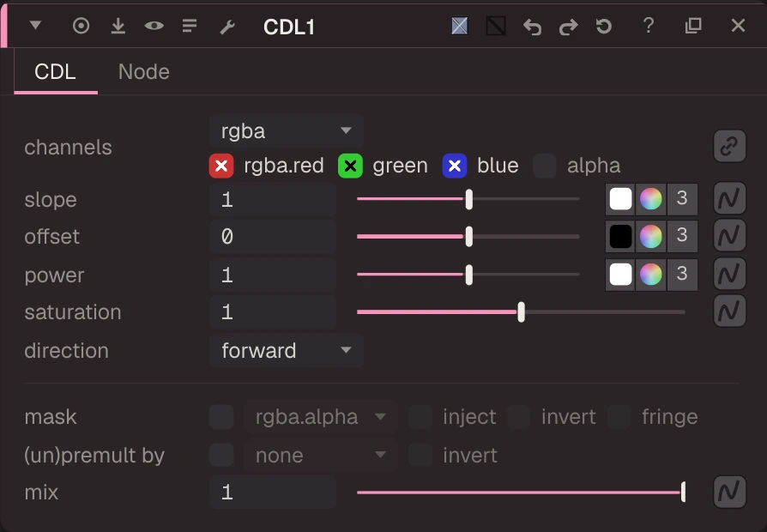Switch to the CDL tab
Viewport: 767px width, 532px height.
55,72
